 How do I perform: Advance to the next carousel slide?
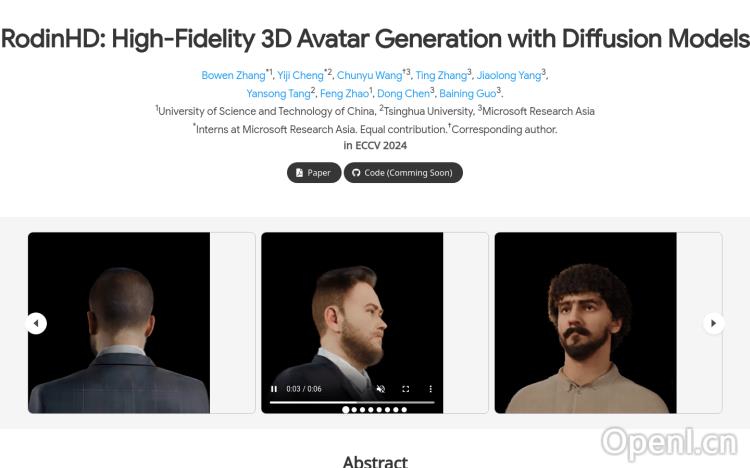pyautogui.click(x=714, y=323)
